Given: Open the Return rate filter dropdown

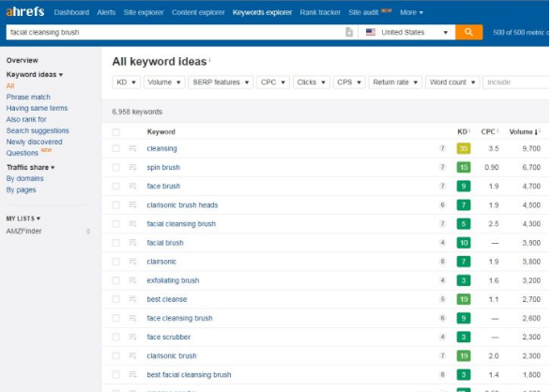Looking at the screenshot, I should coord(395,83).
